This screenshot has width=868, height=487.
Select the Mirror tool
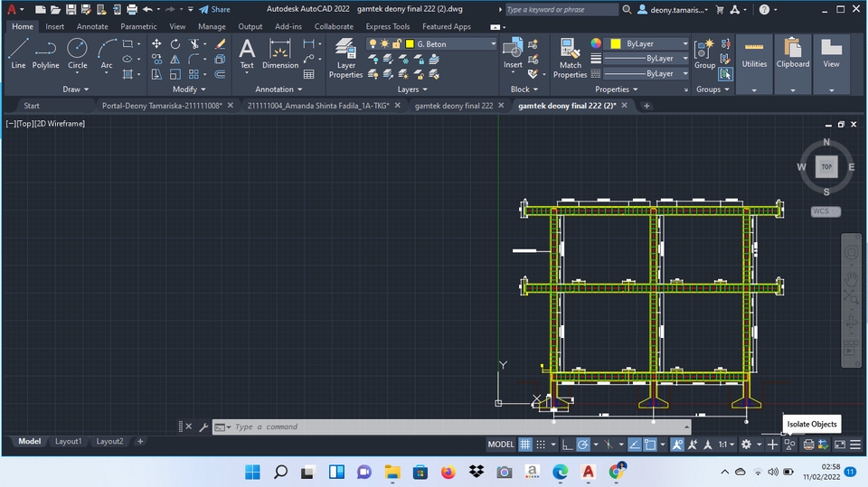coord(175,59)
